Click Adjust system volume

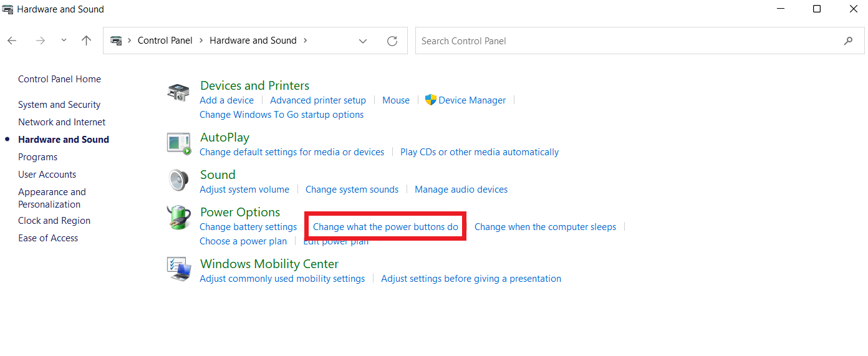coord(244,190)
